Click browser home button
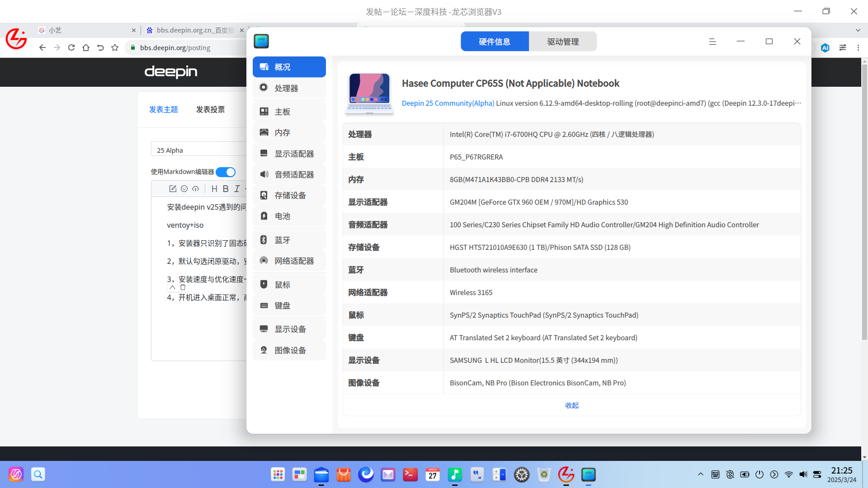Viewport: 868px width, 488px height. click(x=86, y=47)
